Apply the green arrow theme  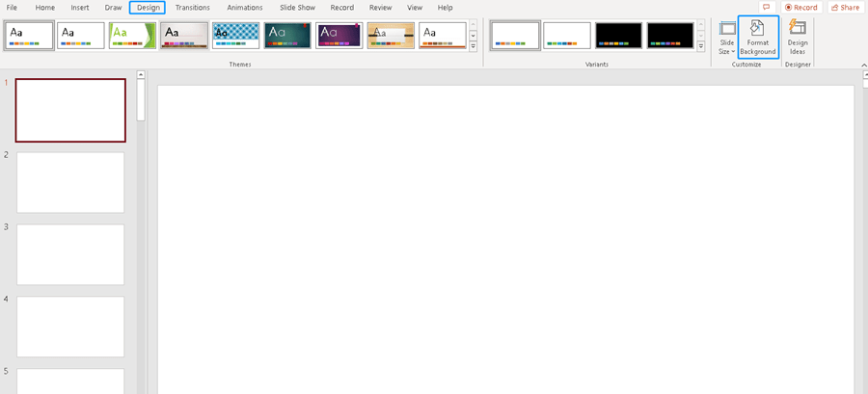tap(133, 36)
